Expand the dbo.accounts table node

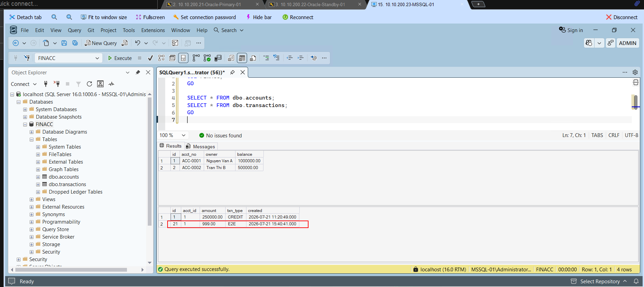pyautogui.click(x=38, y=177)
